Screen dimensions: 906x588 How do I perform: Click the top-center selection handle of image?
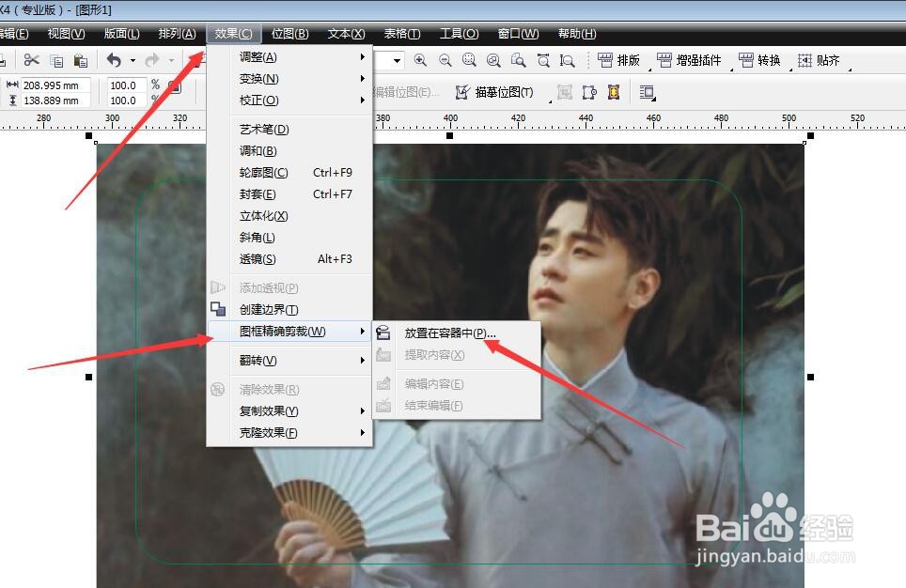coord(449,136)
